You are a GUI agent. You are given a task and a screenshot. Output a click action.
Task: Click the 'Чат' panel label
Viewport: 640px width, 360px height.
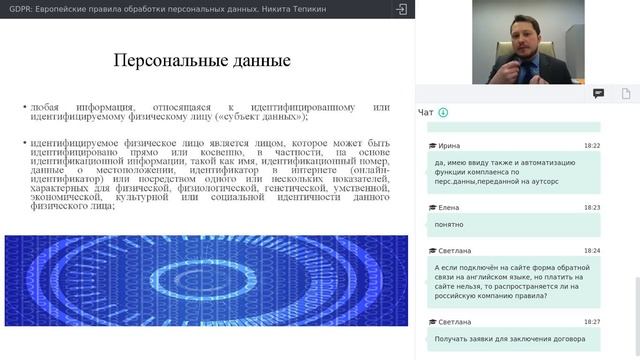click(426, 112)
